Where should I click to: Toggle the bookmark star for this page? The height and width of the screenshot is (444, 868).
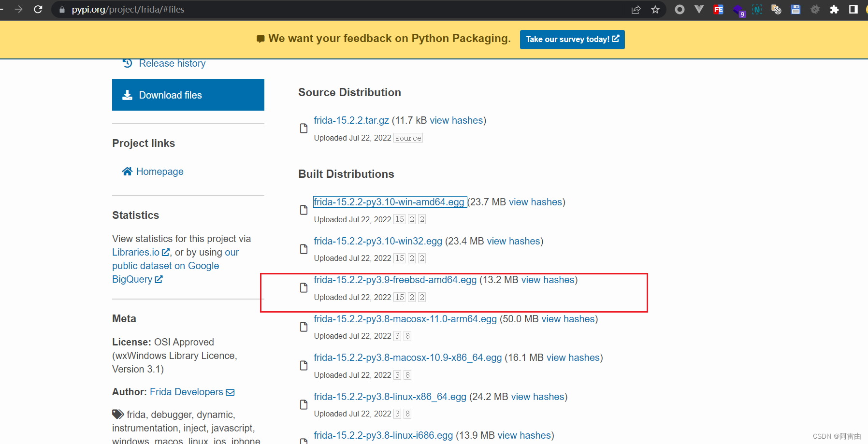click(x=655, y=9)
